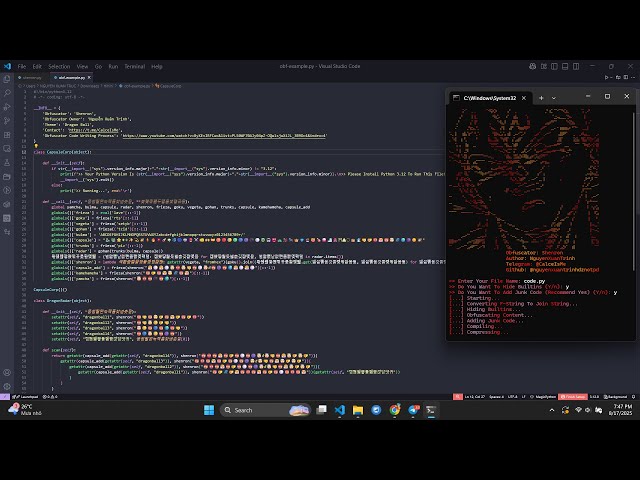Open the terminal new-tab dropdown chevron
The width and height of the screenshot is (640, 480).
[554, 98]
